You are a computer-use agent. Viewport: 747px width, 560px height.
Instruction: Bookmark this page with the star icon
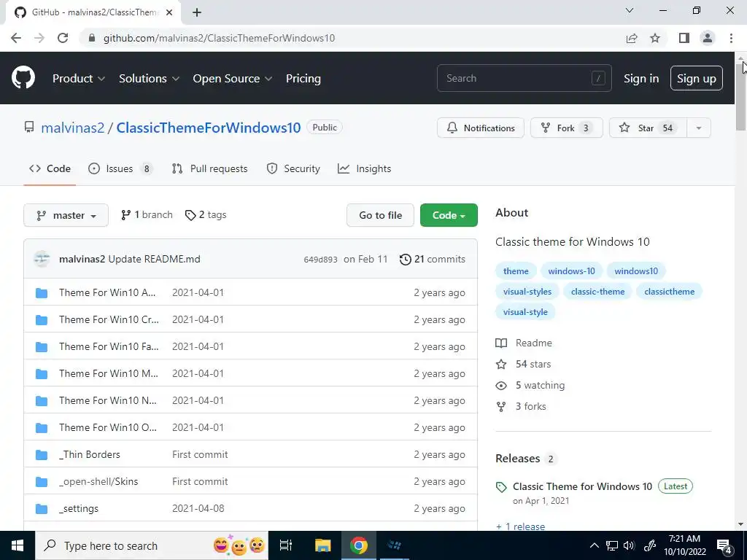(655, 38)
